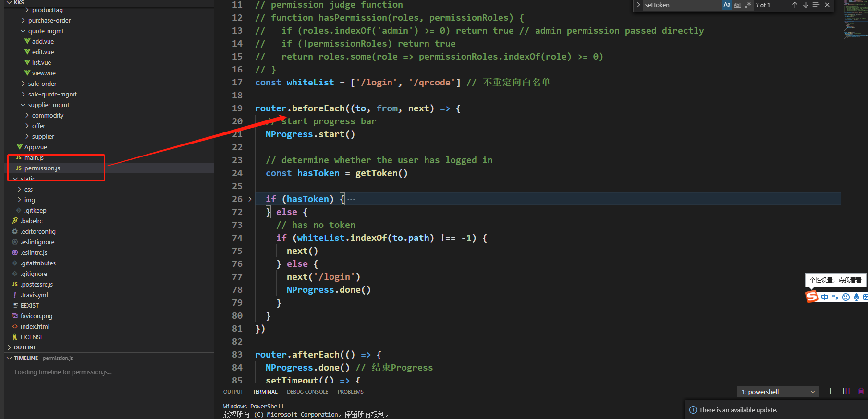Toggle Use Regular Expression in find widget
Image resolution: width=868 pixels, height=419 pixels.
tap(748, 5)
